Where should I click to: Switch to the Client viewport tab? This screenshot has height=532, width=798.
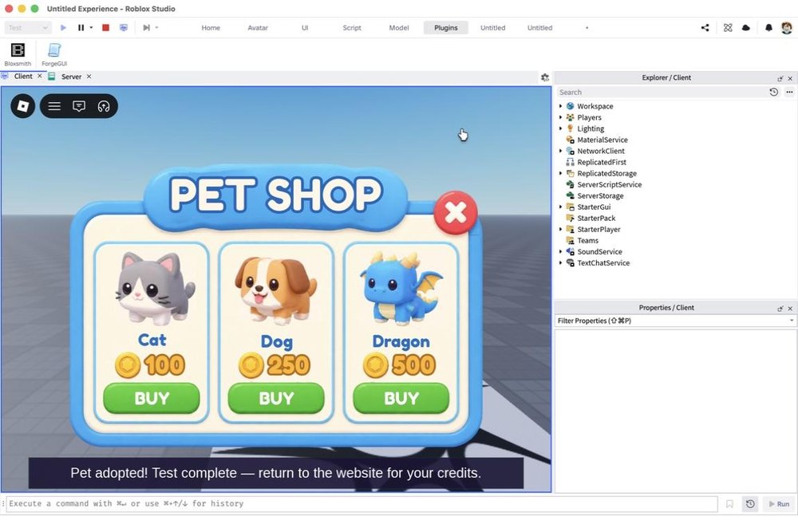(x=23, y=77)
